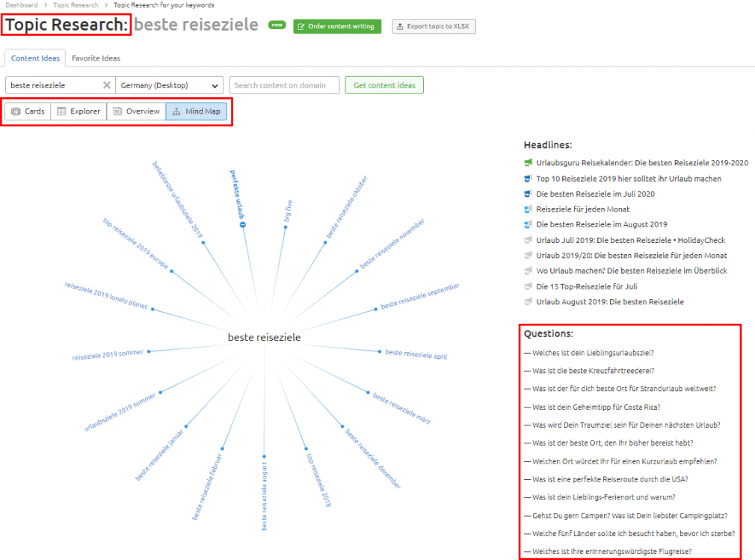This screenshot has width=755, height=560.
Task: Select the Cards view
Action: pyautogui.click(x=28, y=111)
